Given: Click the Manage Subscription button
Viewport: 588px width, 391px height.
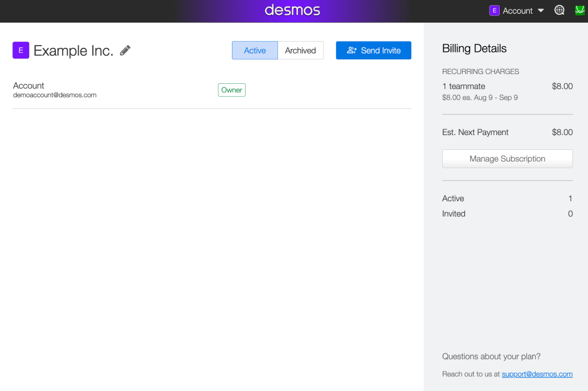Looking at the screenshot, I should coord(507,158).
